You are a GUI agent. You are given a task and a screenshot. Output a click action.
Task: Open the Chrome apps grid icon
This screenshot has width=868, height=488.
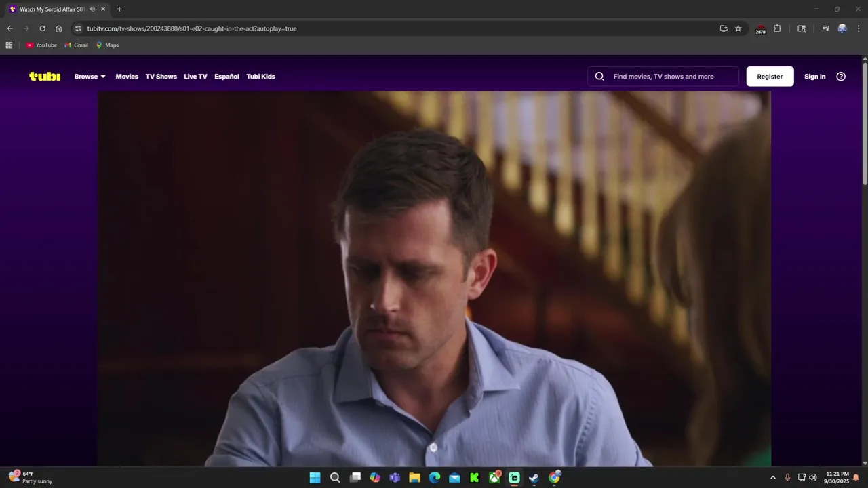pos(9,45)
